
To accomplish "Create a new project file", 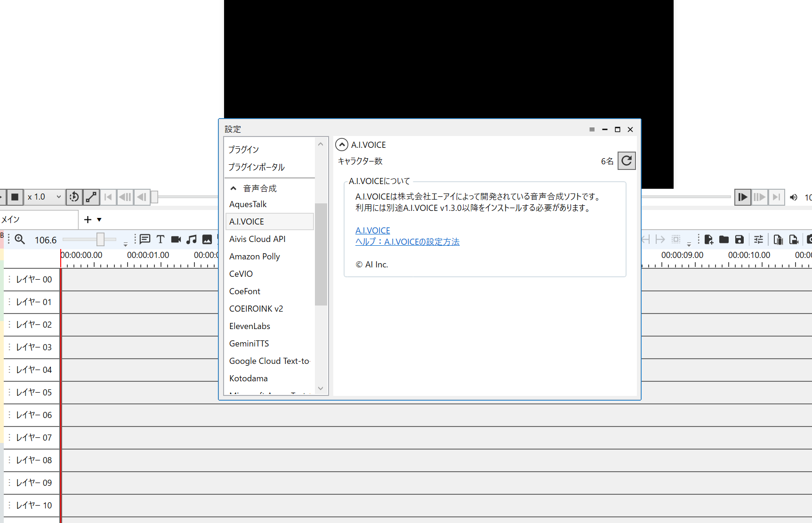I will coord(708,240).
